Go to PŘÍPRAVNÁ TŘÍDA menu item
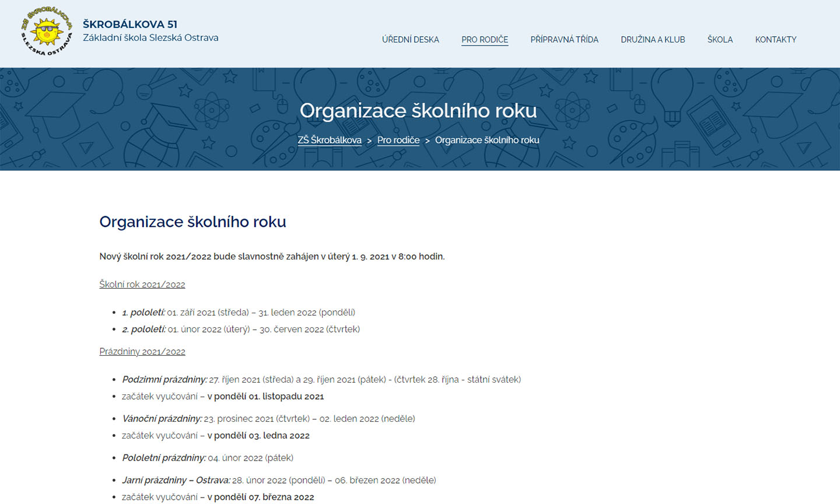Image resolution: width=840 pixels, height=504 pixels. pyautogui.click(x=565, y=40)
